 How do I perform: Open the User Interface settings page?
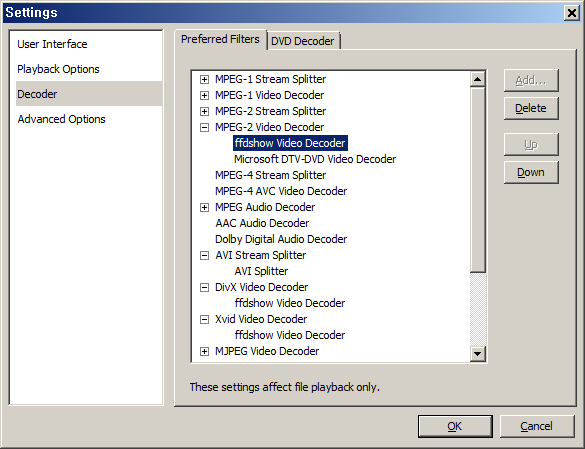(52, 44)
